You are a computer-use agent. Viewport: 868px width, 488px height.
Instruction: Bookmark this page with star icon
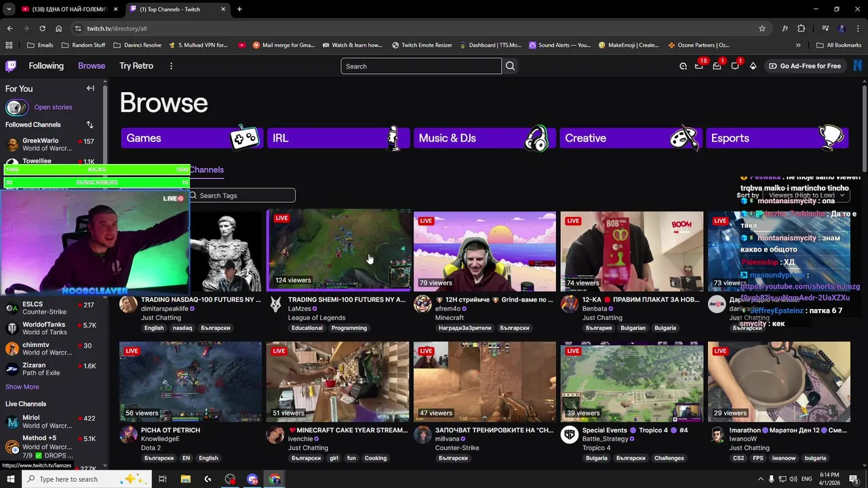(x=762, y=28)
